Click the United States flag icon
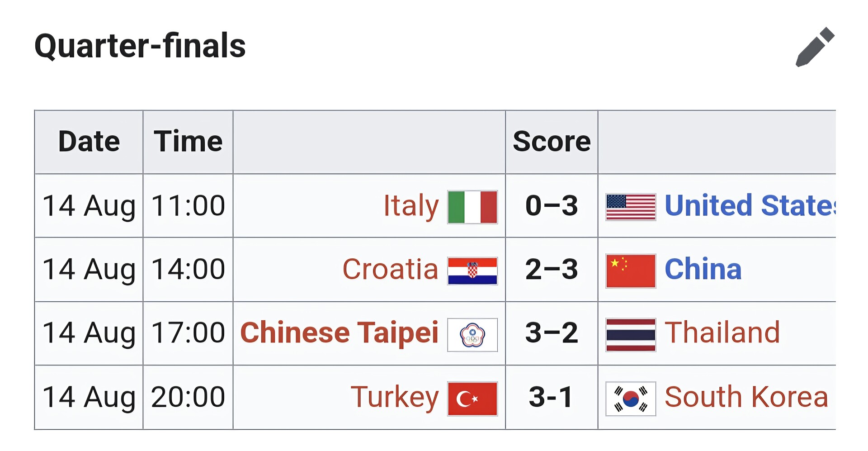 (631, 207)
